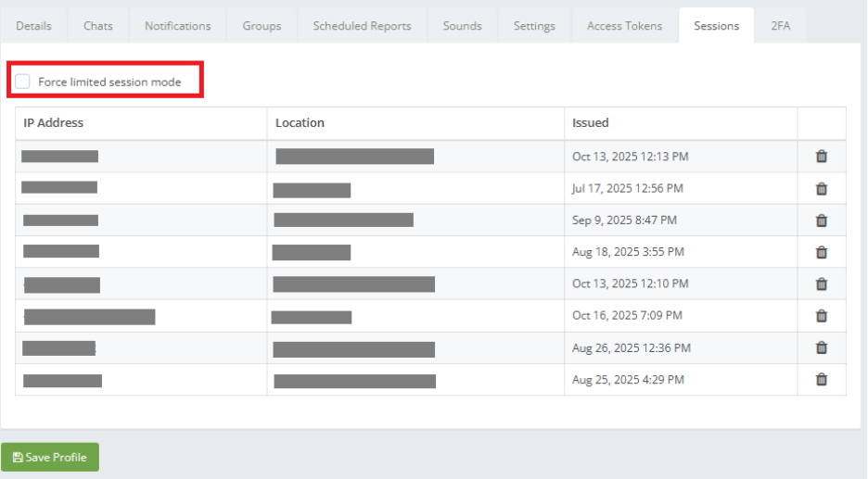Switch to the Details tab
Viewport: 868px width, 479px height.
(x=34, y=26)
